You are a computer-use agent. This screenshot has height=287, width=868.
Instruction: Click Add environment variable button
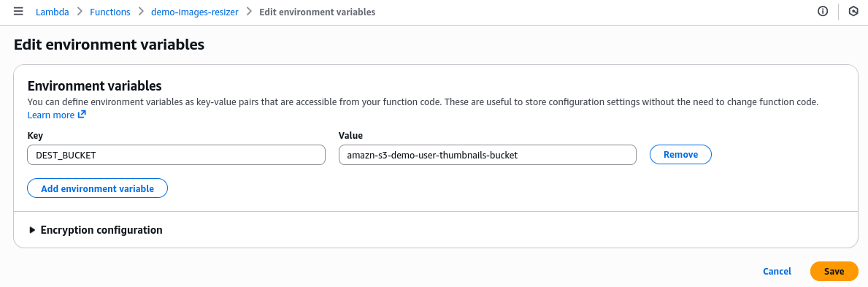[97, 188]
